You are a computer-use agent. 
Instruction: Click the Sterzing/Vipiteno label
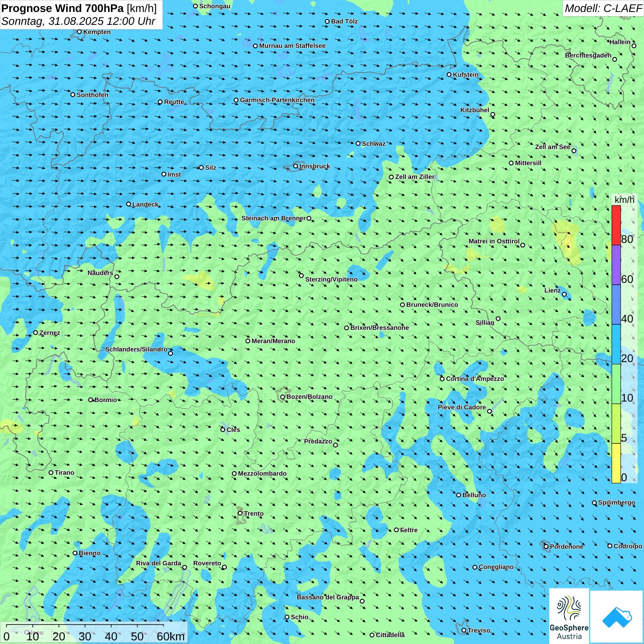click(x=331, y=279)
